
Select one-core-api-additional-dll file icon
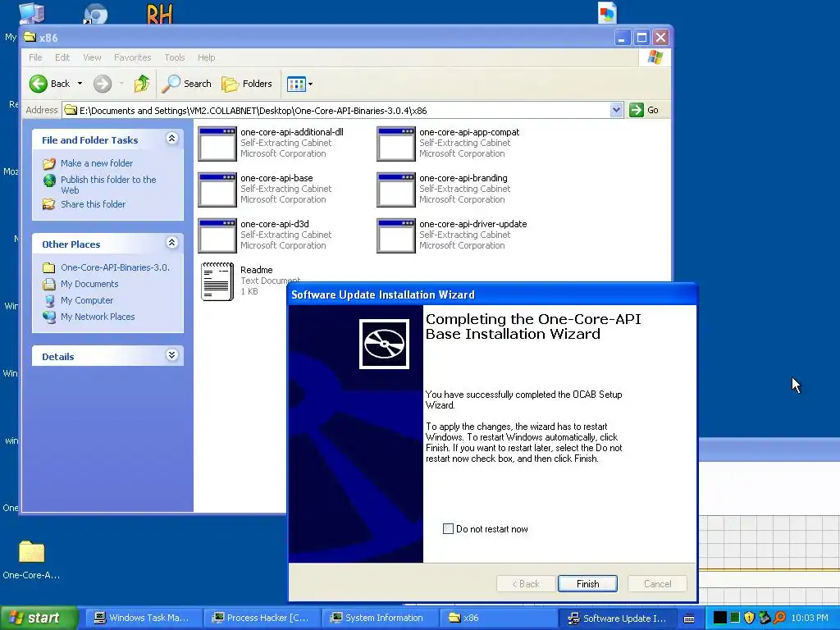[x=217, y=144]
